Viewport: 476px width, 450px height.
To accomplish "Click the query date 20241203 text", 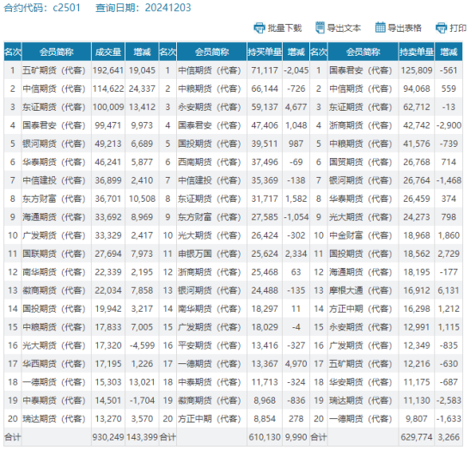I will click(x=168, y=8).
